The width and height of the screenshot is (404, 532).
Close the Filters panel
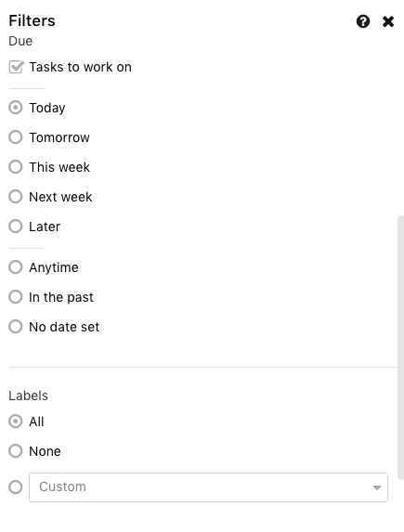(x=388, y=21)
